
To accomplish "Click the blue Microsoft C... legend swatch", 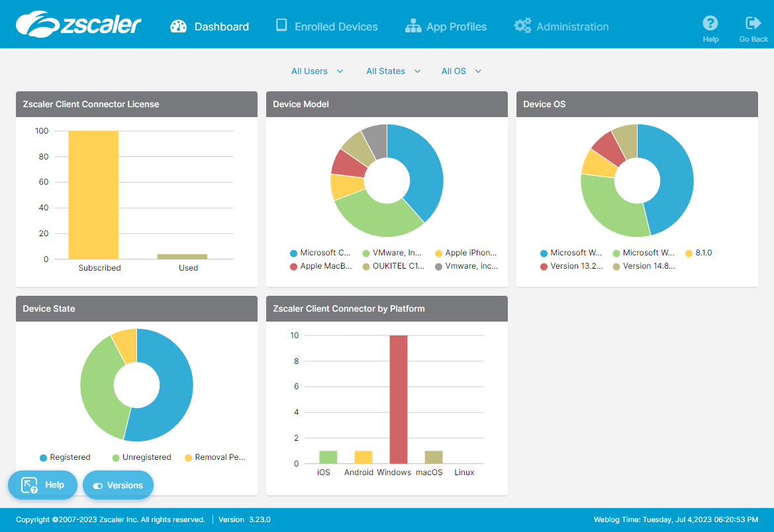I will (293, 253).
